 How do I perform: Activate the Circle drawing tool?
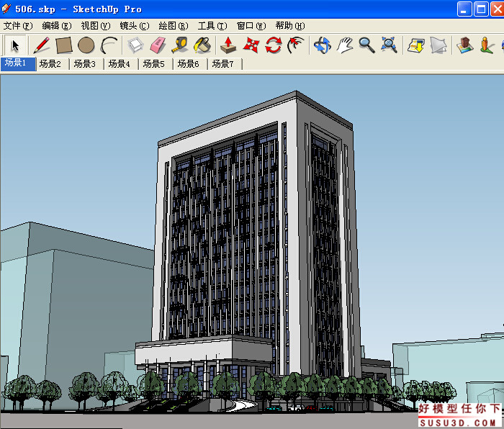(x=86, y=45)
